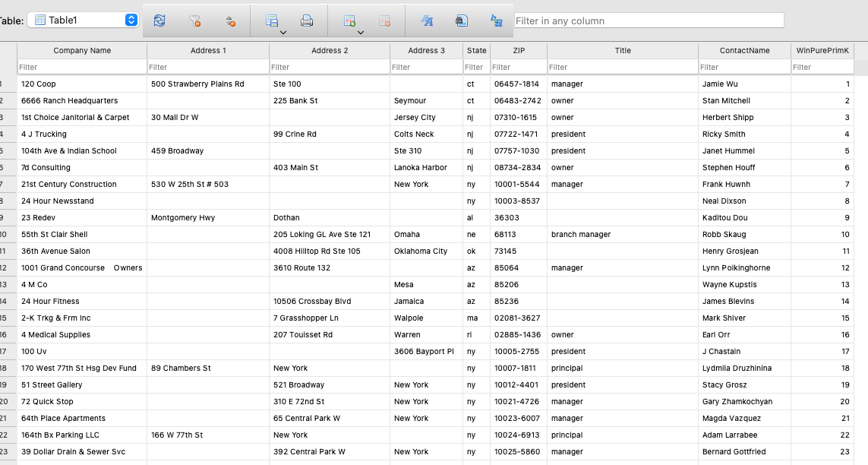Select the 'Bernard Gottfried' contact cell
The image size is (868, 465).
744,452
